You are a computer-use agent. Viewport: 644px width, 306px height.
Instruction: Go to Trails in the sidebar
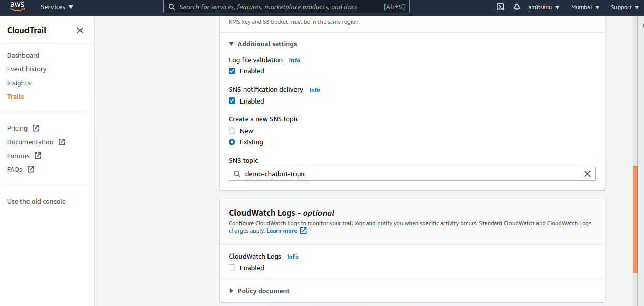(x=15, y=96)
